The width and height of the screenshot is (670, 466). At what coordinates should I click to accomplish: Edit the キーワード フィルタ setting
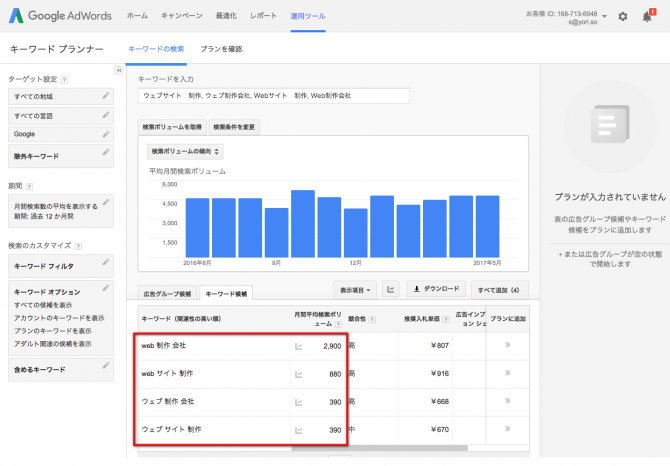click(x=106, y=262)
